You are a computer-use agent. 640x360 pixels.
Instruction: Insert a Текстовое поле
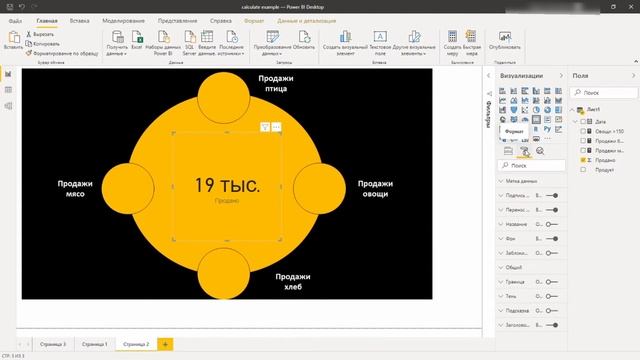[380, 43]
